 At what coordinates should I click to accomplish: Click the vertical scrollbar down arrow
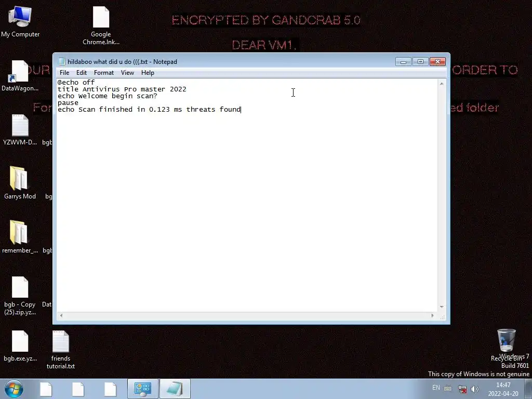442,307
